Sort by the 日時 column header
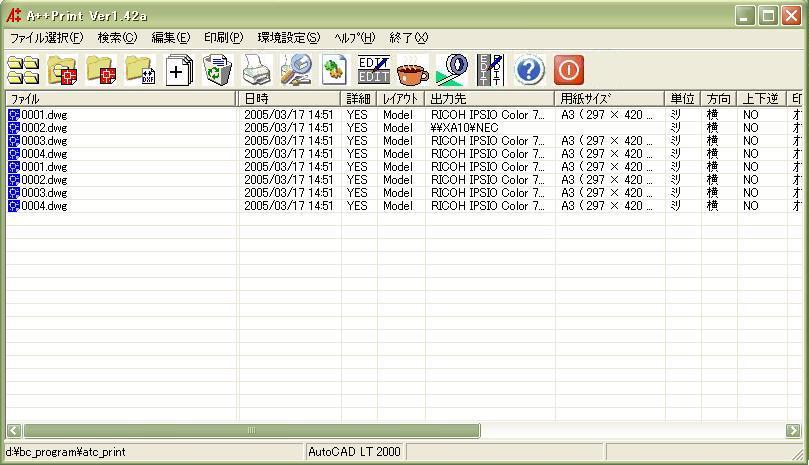This screenshot has height=465, width=809. click(x=290, y=99)
